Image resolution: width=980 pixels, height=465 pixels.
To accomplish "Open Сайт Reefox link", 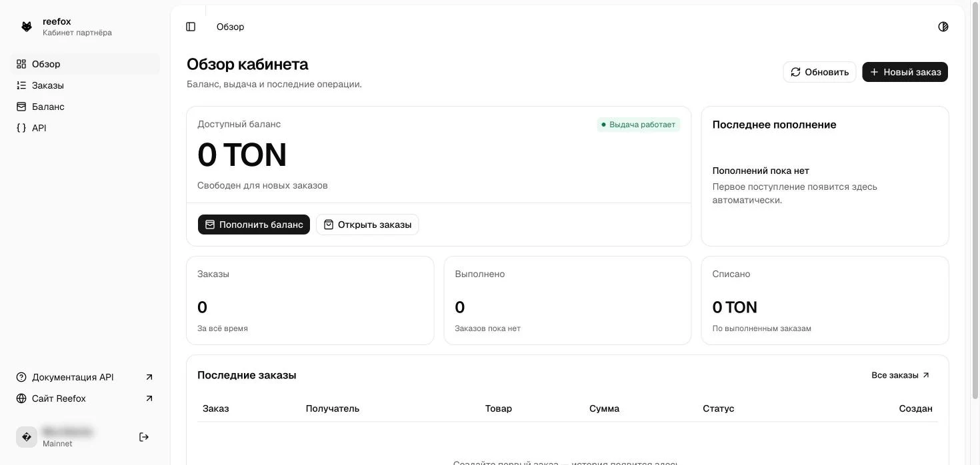I will 85,398.
